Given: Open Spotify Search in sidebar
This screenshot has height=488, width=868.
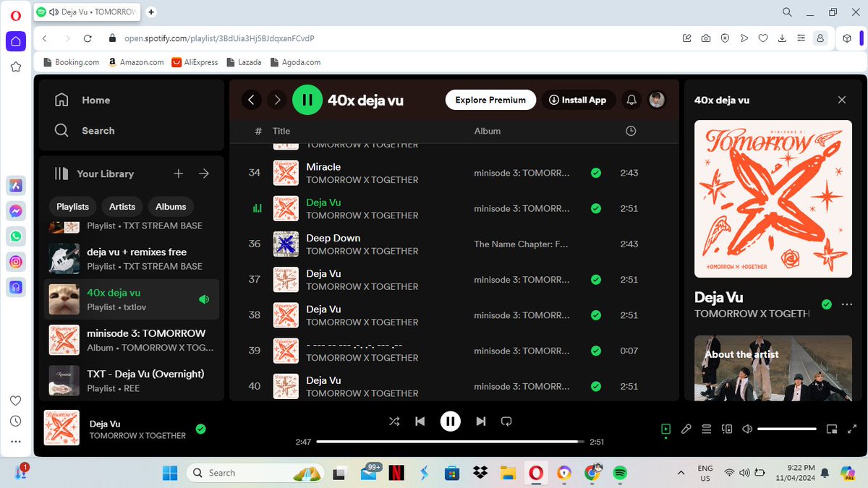Looking at the screenshot, I should 85,130.
